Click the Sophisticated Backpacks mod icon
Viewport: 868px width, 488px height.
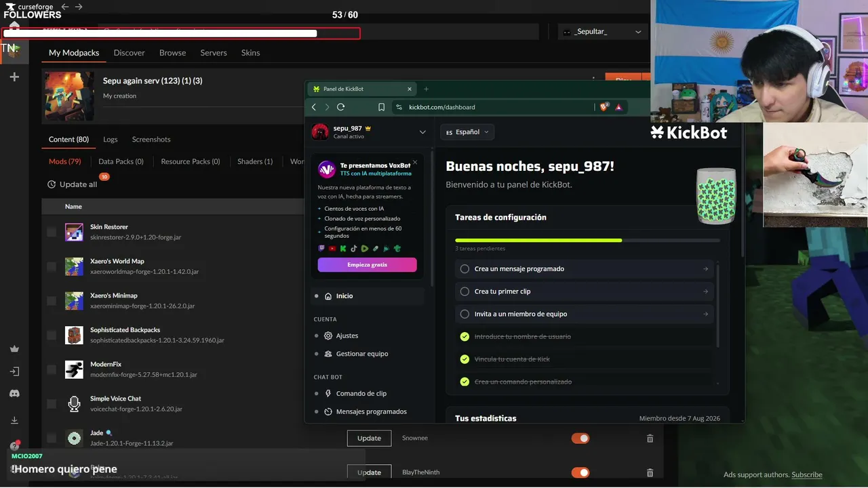[74, 335]
